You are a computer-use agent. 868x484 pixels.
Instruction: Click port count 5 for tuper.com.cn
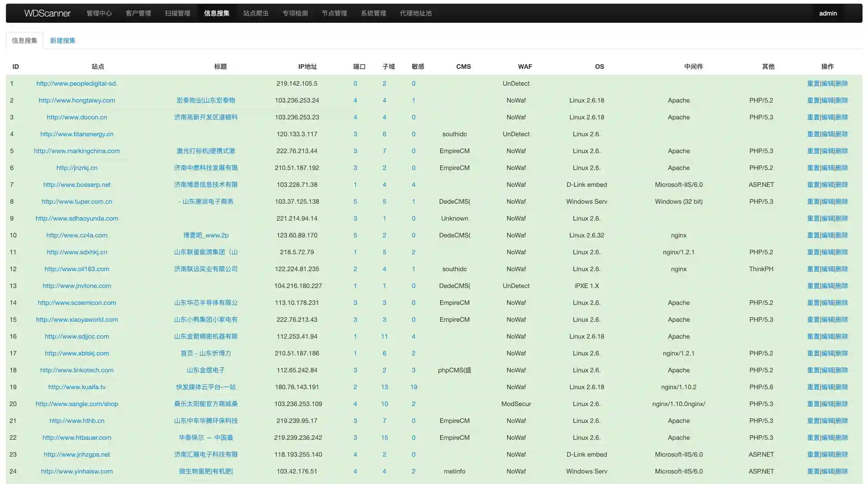(x=355, y=201)
